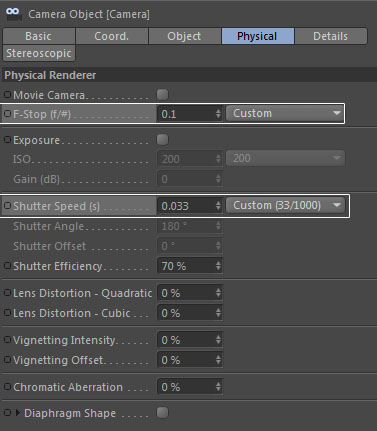
Task: Go to the Coord. tab
Action: pyautogui.click(x=111, y=36)
